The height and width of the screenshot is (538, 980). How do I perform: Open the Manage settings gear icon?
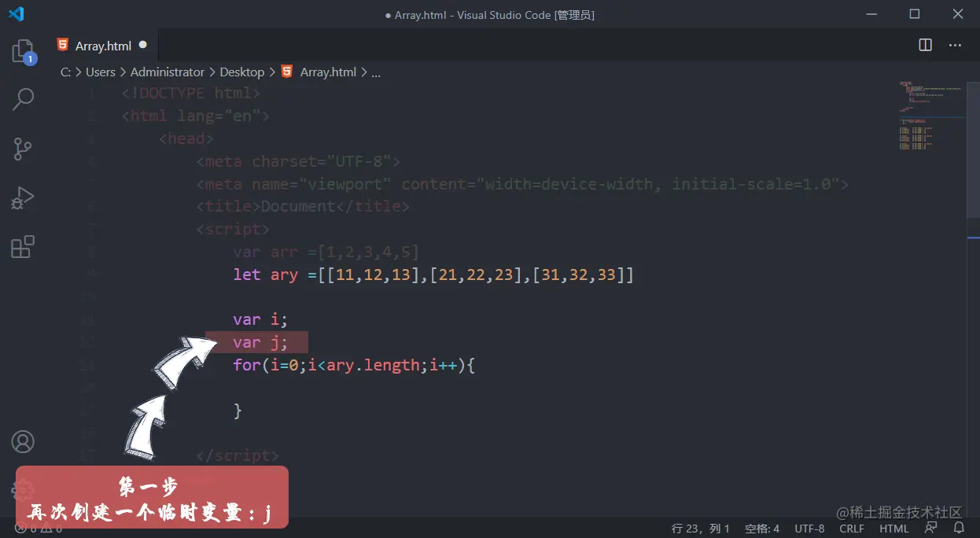point(23,488)
